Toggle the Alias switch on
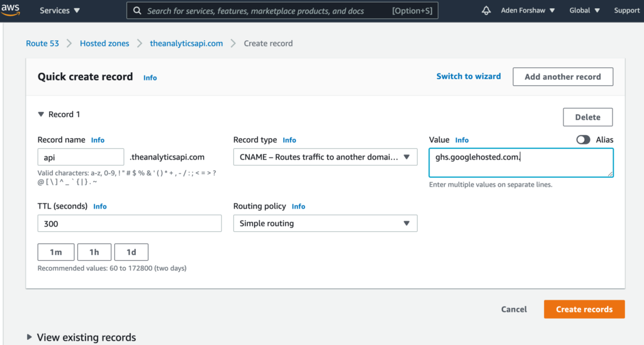Screen dimensions: 644x345 (583, 140)
